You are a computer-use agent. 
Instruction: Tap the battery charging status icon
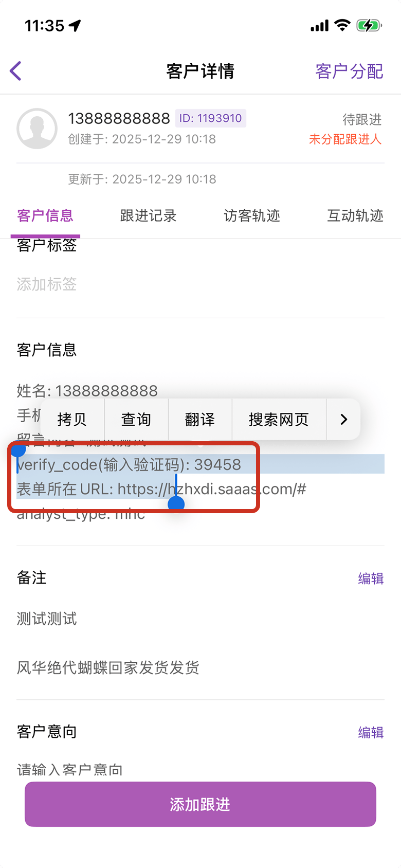click(369, 25)
